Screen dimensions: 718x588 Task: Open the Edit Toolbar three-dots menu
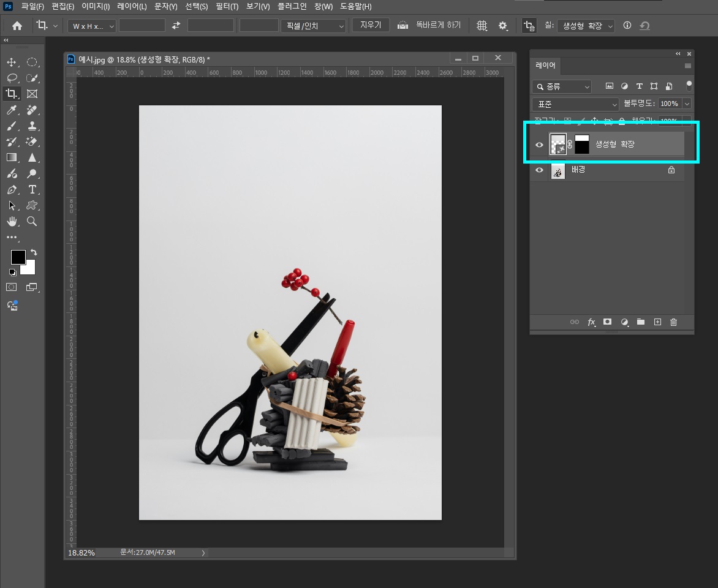point(12,237)
